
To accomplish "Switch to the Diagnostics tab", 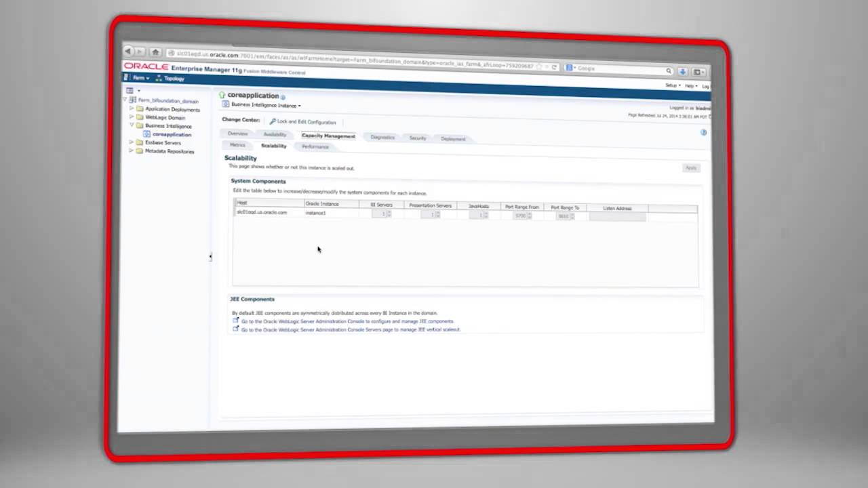I will (x=382, y=137).
